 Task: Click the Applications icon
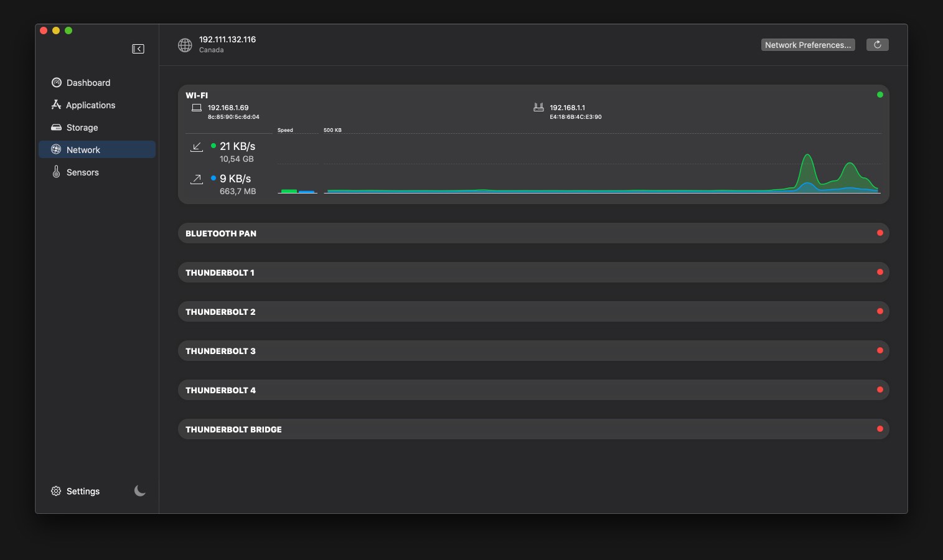click(56, 105)
